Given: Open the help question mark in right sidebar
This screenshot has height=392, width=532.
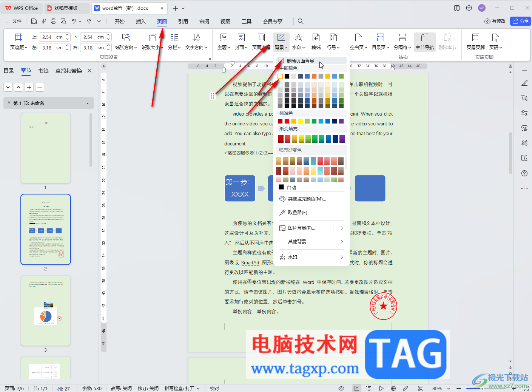Looking at the screenshot, I should point(524,173).
